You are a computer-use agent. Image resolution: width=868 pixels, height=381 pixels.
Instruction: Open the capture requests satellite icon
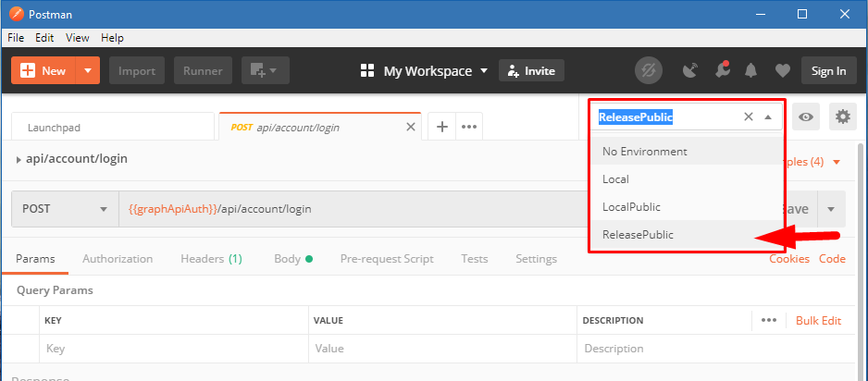(690, 71)
